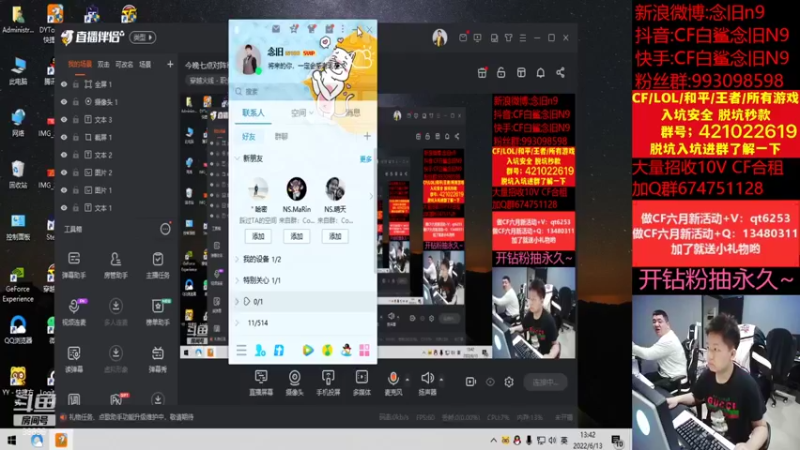Open microphone options arrow
The image size is (800, 450).
(407, 380)
